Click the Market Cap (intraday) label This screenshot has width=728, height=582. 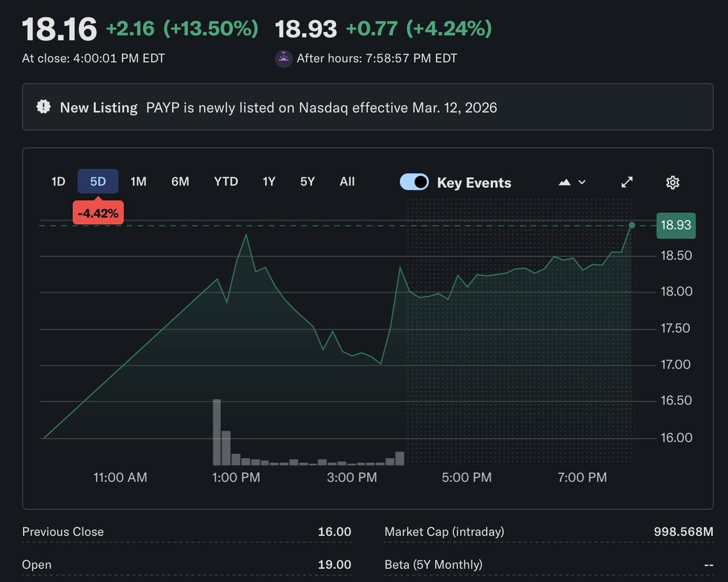pos(445,532)
